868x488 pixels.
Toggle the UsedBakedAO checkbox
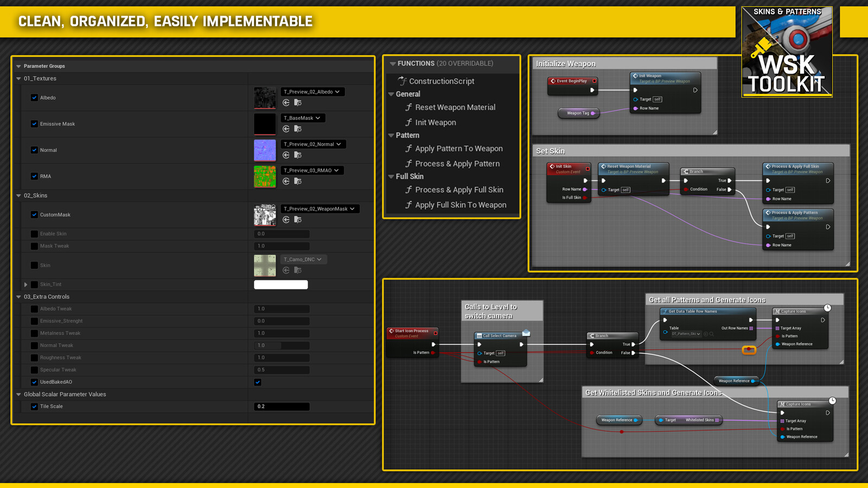[258, 382]
